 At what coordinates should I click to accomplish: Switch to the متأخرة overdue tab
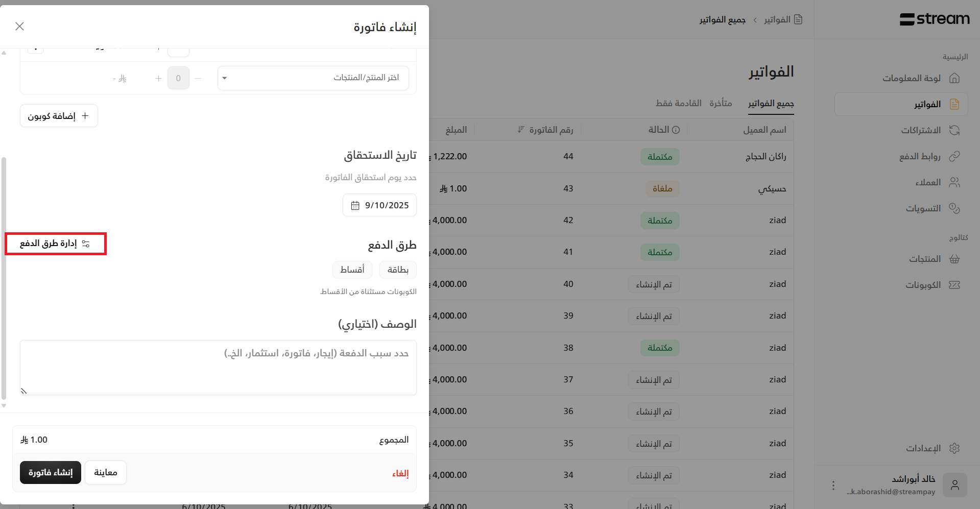pyautogui.click(x=720, y=103)
